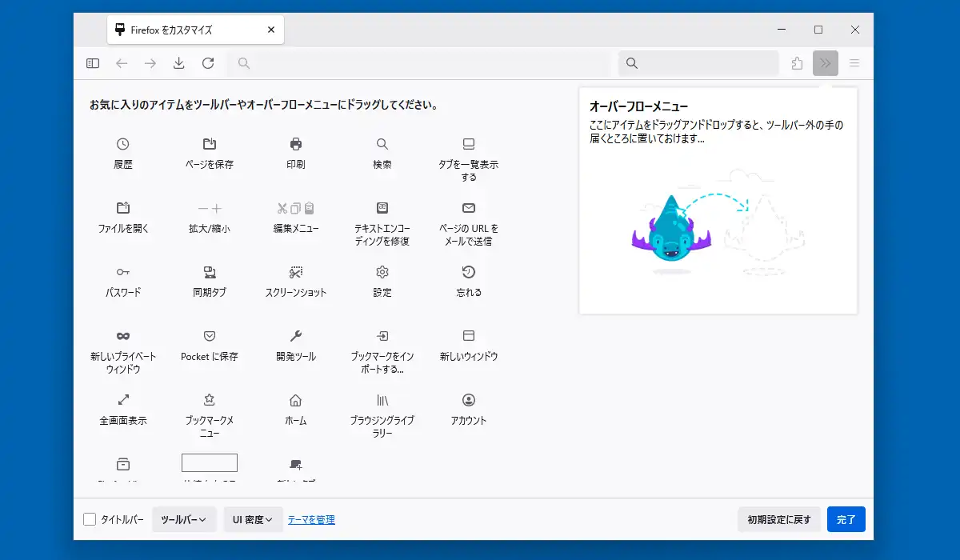
Task: Click the blue 完了 button
Action: click(846, 519)
